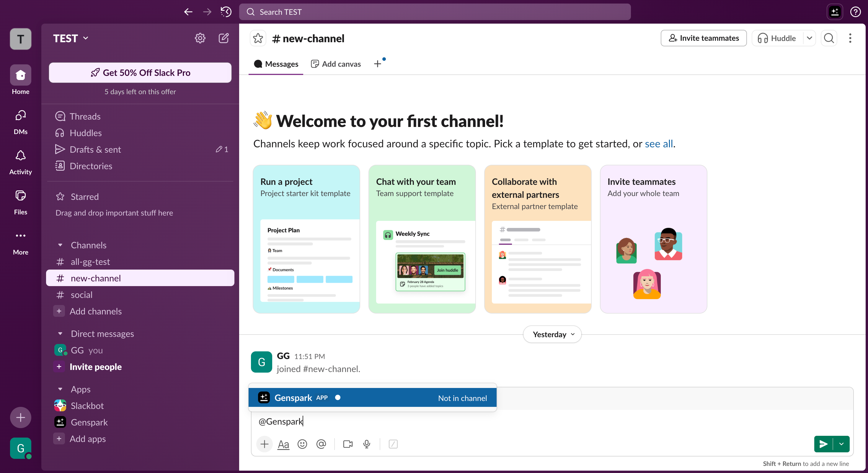
Task: Open the GG you direct message
Action: click(x=140, y=350)
